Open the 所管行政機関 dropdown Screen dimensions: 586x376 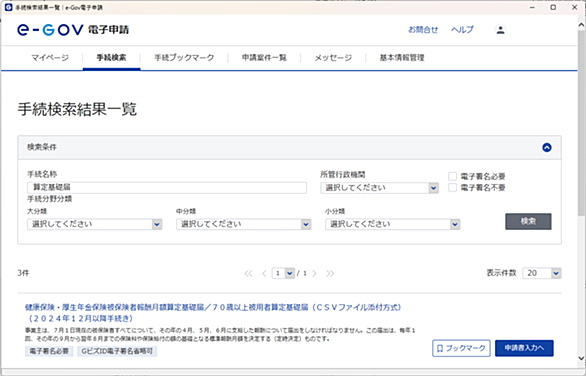pyautogui.click(x=379, y=188)
